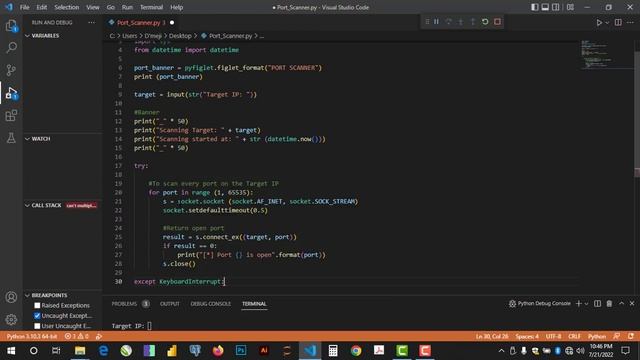Screen dimensions: 640x360
Task: Open the Go menu
Action: [111, 7]
